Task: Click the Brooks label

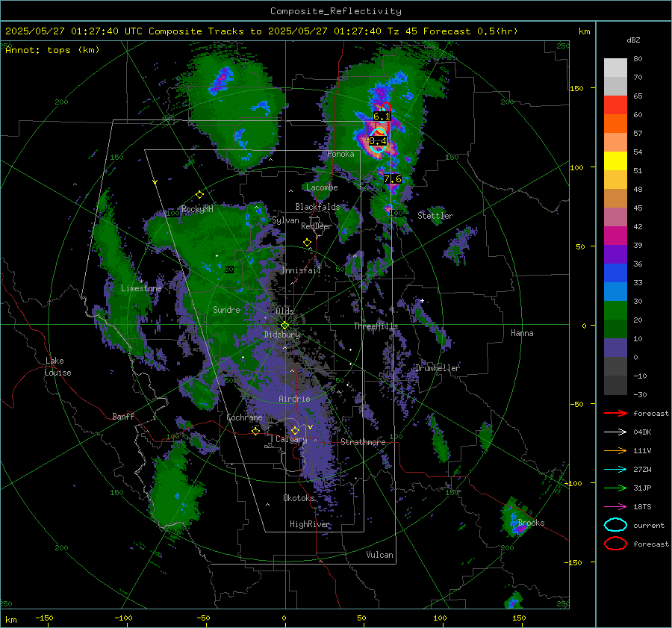Action: [531, 523]
